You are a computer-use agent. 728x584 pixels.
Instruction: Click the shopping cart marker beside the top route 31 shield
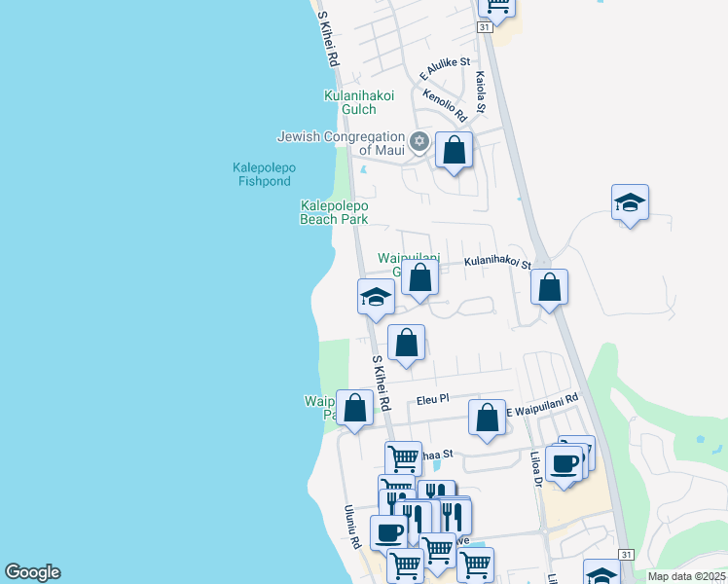pyautogui.click(x=496, y=9)
